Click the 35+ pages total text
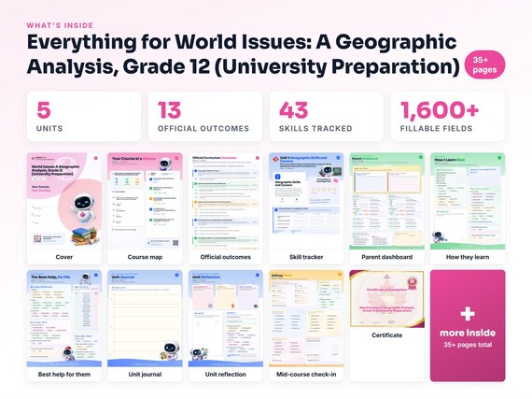The width and height of the screenshot is (532, 399). pyautogui.click(x=468, y=345)
